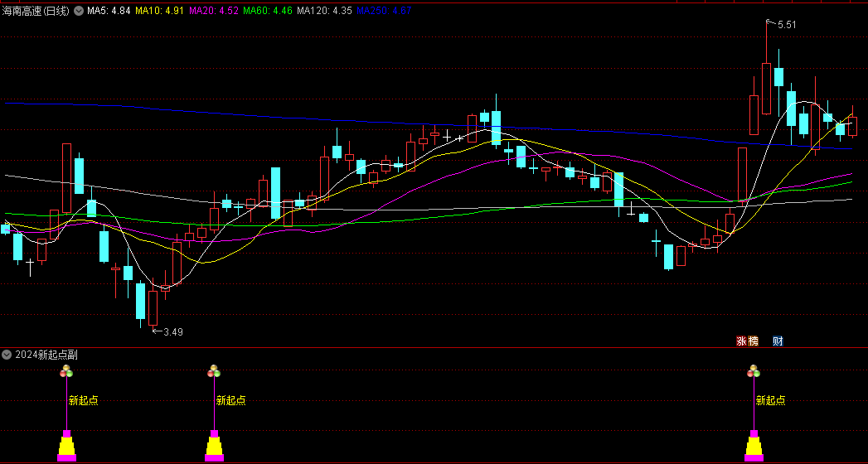Select the MA120: 4.35 indicator label

click(x=324, y=11)
